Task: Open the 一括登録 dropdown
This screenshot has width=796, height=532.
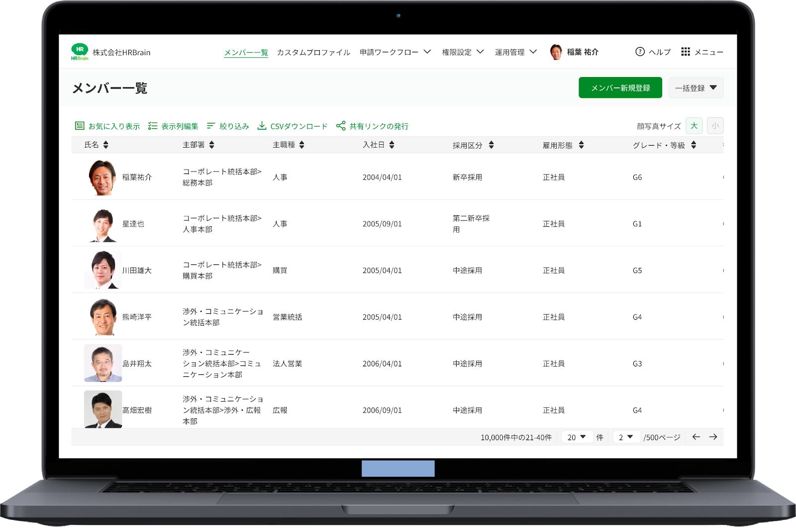Action: pos(696,88)
